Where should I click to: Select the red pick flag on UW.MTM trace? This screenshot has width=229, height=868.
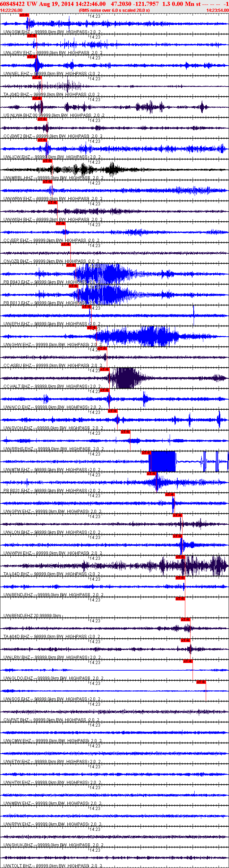[x=146, y=453]
